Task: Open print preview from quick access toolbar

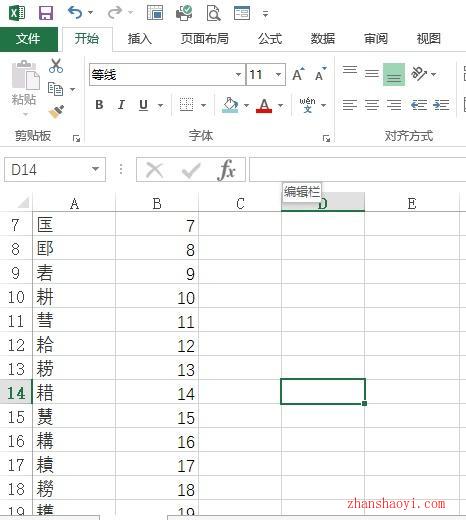Action: pyautogui.click(x=213, y=13)
